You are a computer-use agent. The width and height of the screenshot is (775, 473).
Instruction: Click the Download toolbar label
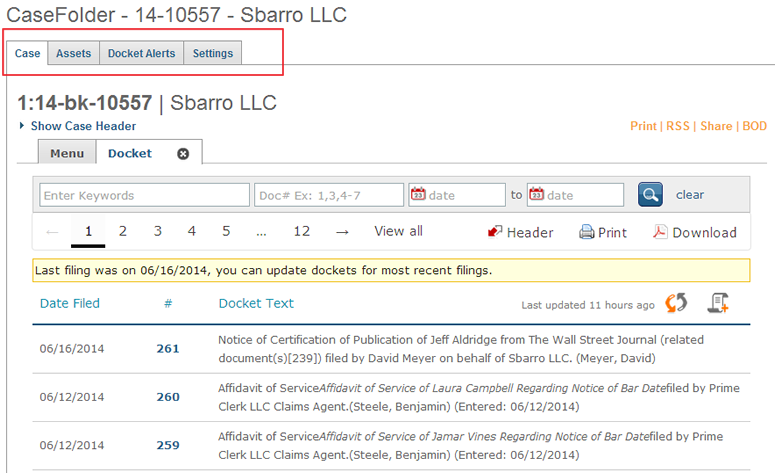click(x=704, y=232)
